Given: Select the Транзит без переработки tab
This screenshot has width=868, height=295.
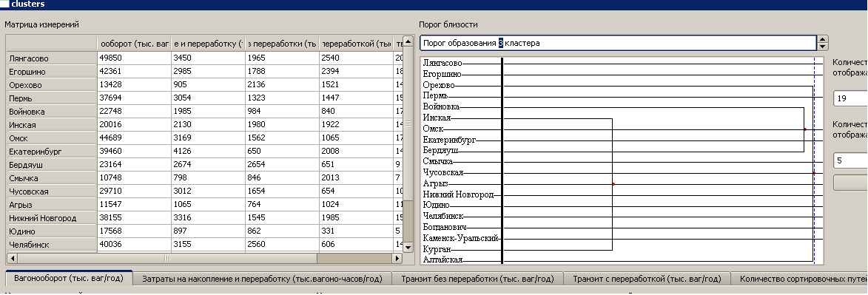Looking at the screenshot, I should 478,279.
